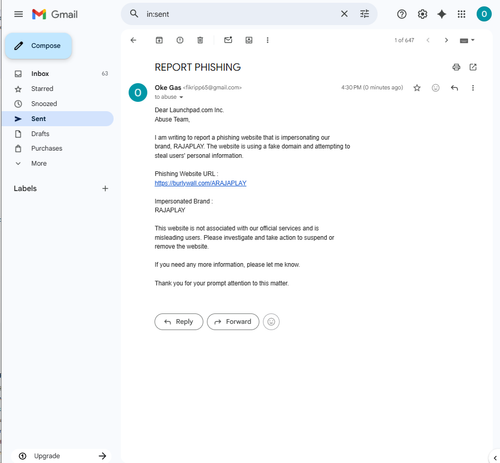Delete this email with the trash icon
Image resolution: width=500 pixels, height=463 pixels.
(x=200, y=40)
